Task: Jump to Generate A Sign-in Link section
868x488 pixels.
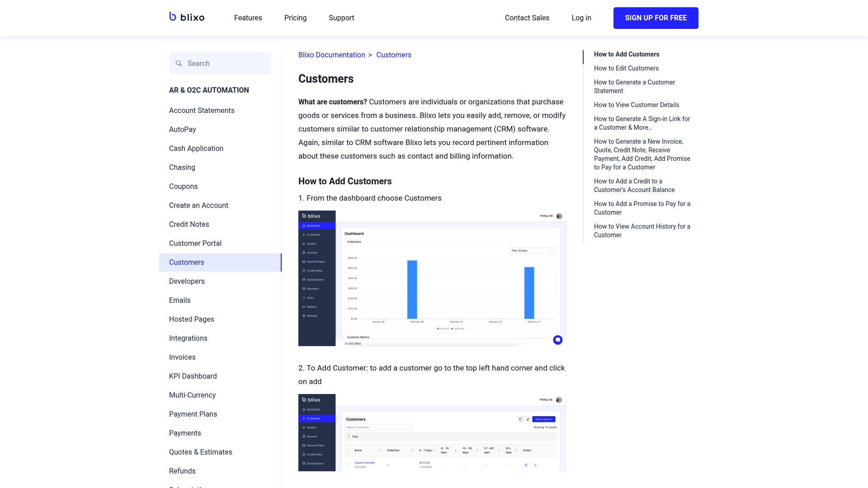Action: coord(642,123)
